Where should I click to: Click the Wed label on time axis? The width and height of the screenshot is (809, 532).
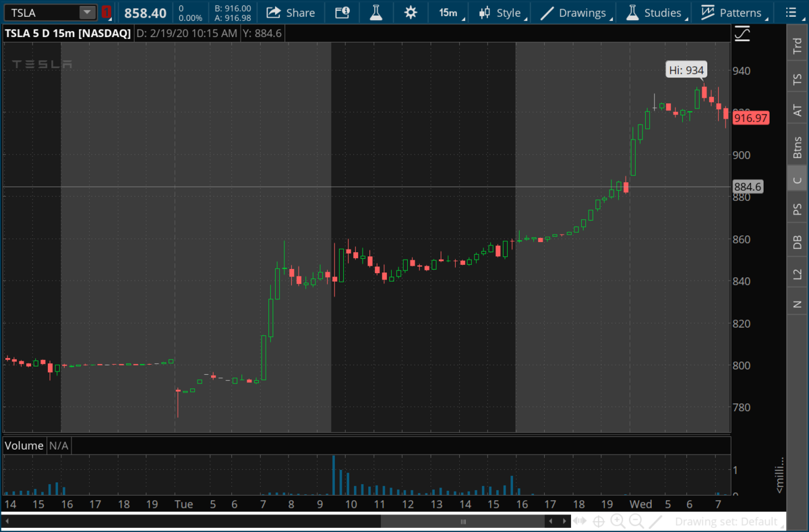[640, 504]
